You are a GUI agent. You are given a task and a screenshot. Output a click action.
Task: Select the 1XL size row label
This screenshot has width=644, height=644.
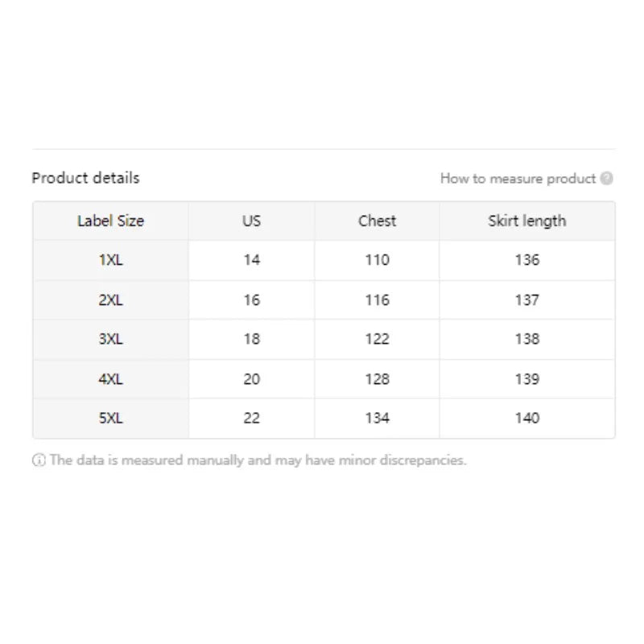coord(111,260)
